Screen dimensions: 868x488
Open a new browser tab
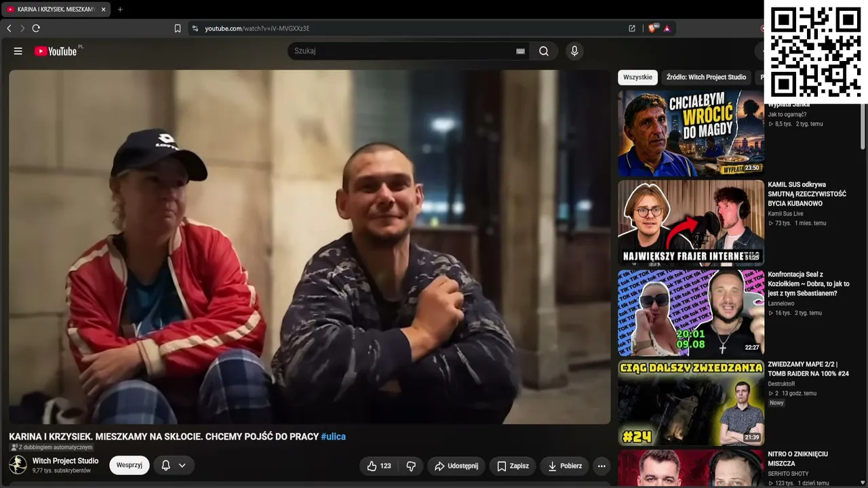[x=120, y=9]
